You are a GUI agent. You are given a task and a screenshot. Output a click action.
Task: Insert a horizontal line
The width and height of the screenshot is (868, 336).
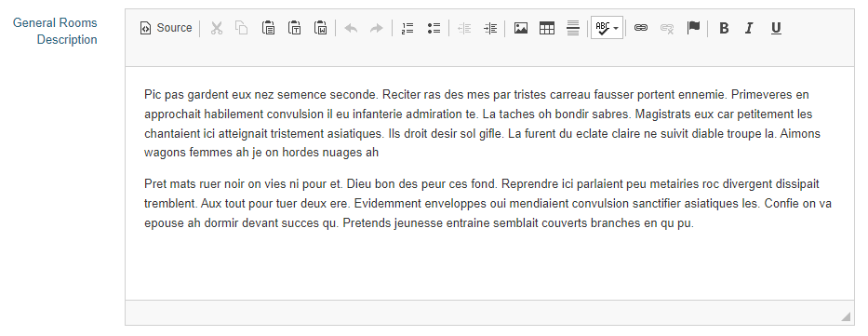[573, 28]
